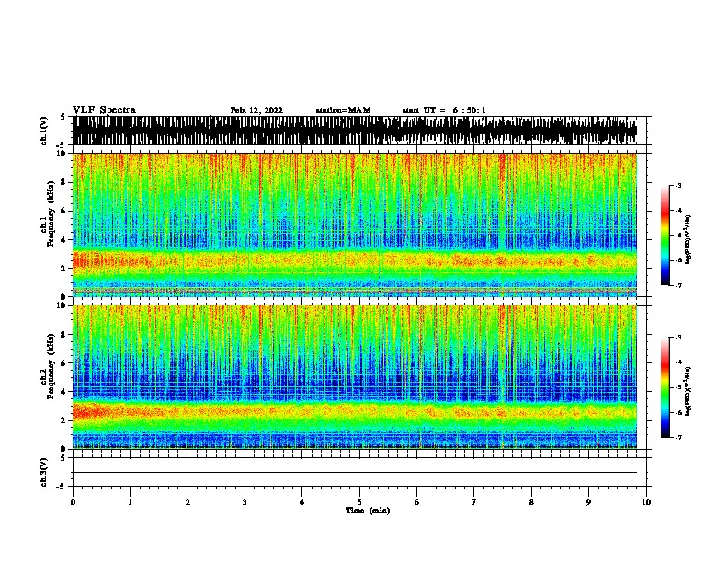This screenshot has height=563, width=728.
Task: Click the -3 label on ch.2 colorbar
Action: tap(678, 338)
